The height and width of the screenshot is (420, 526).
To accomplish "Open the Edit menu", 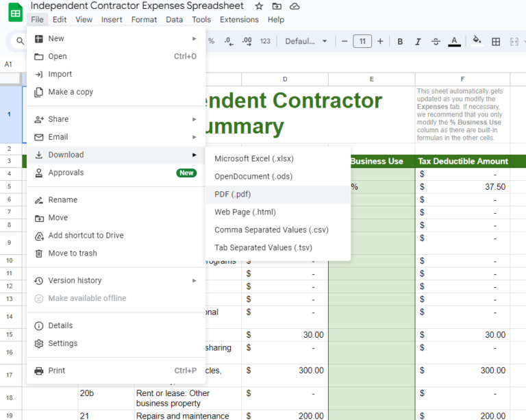I will [60, 19].
